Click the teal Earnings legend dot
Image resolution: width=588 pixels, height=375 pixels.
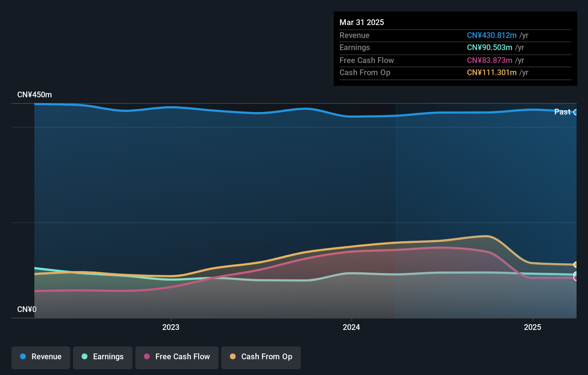click(85, 356)
